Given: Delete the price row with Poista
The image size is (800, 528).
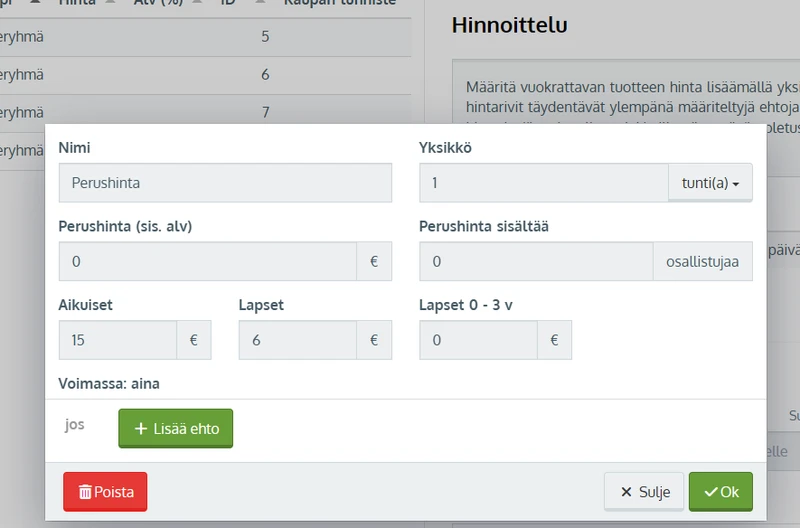Looking at the screenshot, I should coord(105,492).
